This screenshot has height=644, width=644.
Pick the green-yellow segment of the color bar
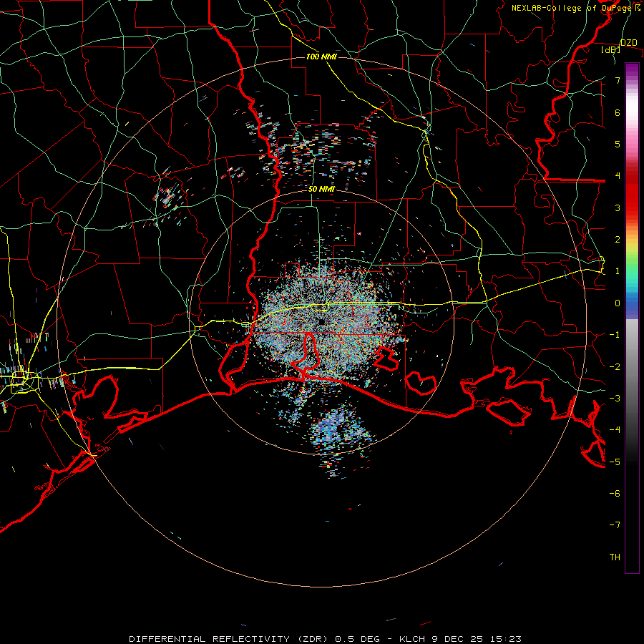pyautogui.click(x=632, y=255)
